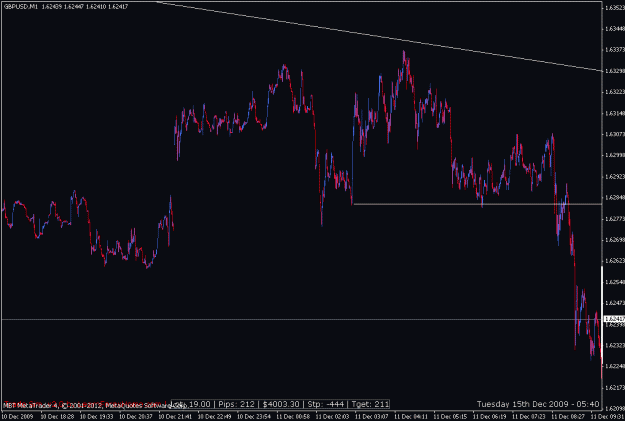Click the Pips: 212 info field
This screenshot has height=421, width=625.
(x=236, y=404)
